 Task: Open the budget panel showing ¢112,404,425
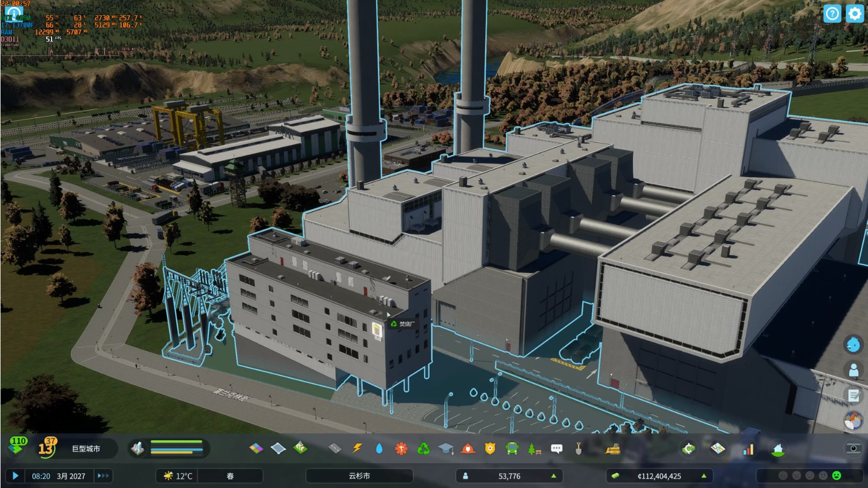click(659, 476)
